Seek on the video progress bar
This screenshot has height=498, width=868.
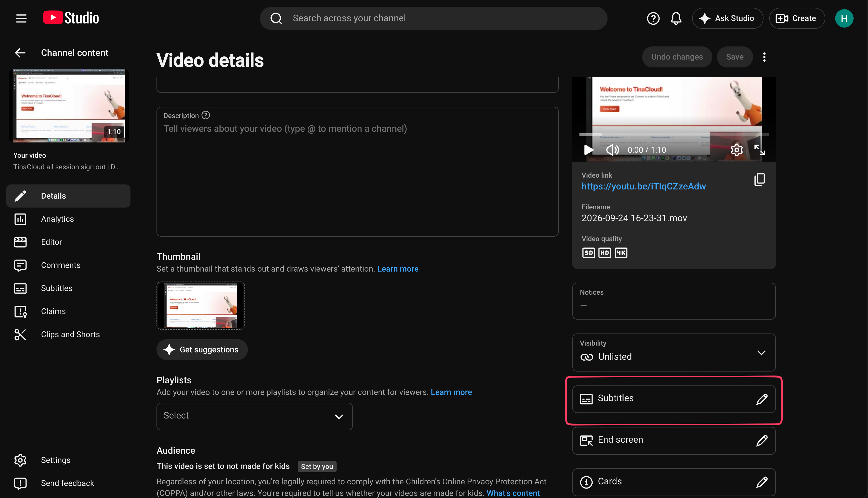674,135
